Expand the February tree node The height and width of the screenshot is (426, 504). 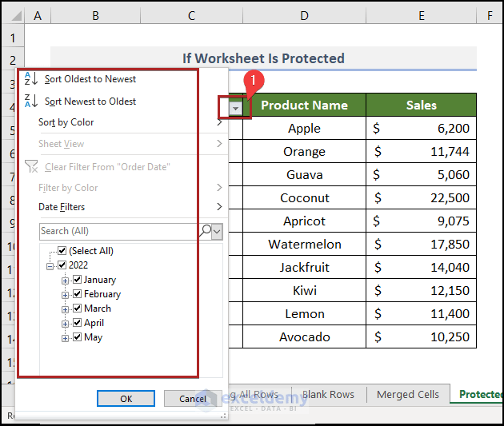coord(65,295)
